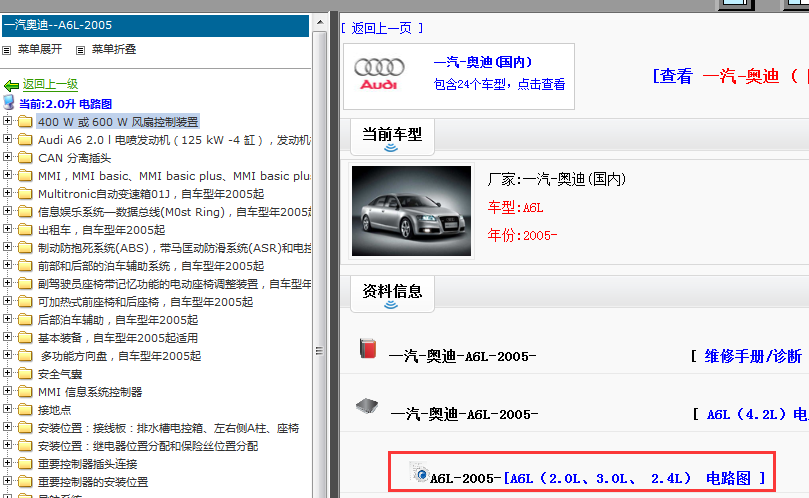Click the 查看 一汽-奥迪 header link
This screenshot has height=498, width=809.
click(x=730, y=76)
